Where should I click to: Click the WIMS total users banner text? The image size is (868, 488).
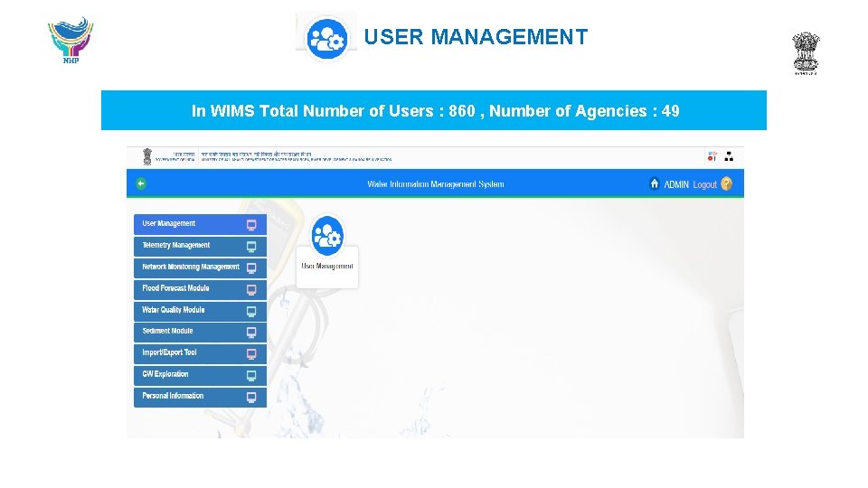[435, 110]
